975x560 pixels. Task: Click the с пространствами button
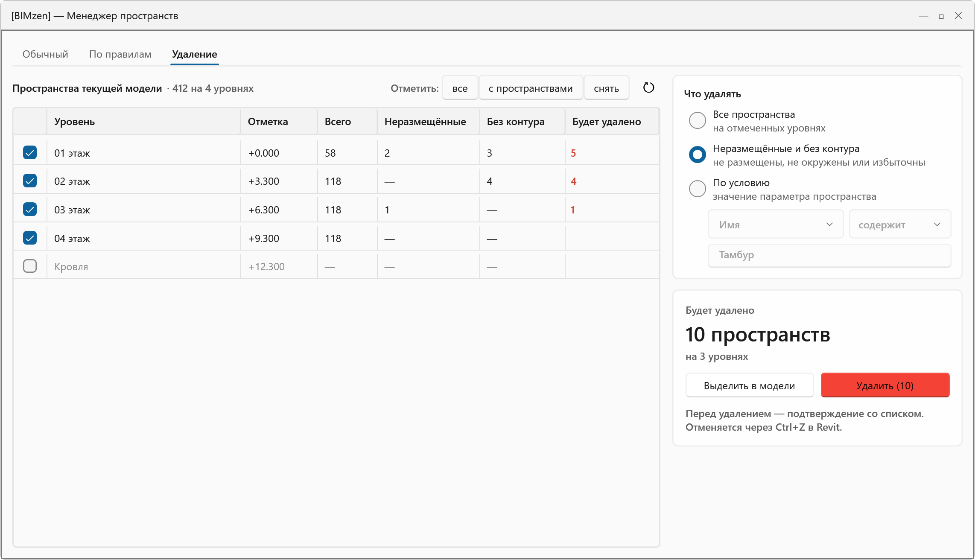(531, 88)
